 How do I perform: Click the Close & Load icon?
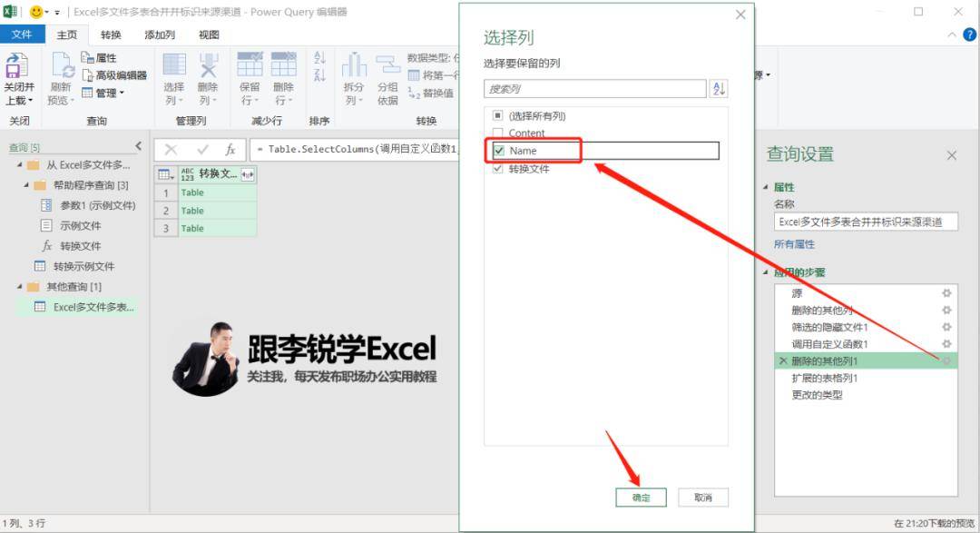point(17,65)
